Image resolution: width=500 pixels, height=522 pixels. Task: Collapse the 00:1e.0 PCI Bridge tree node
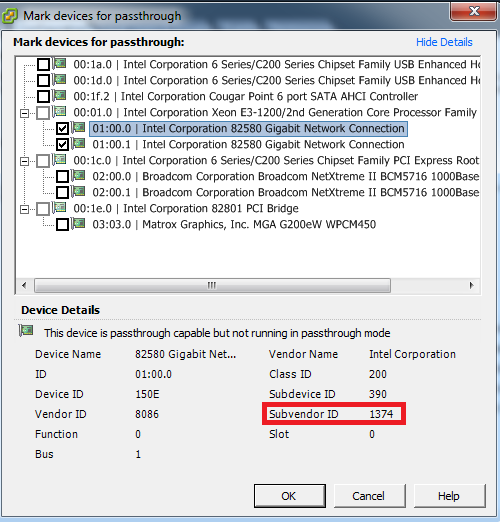(x=24, y=210)
